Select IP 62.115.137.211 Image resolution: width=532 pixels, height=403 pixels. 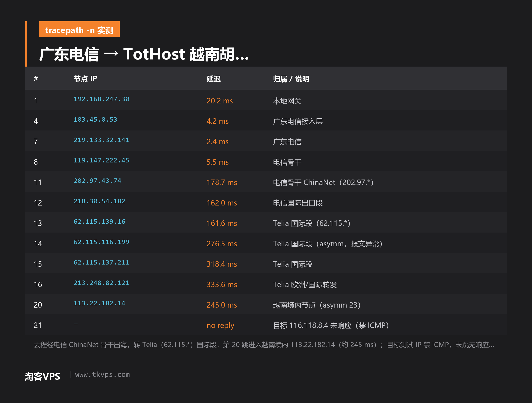pos(101,263)
